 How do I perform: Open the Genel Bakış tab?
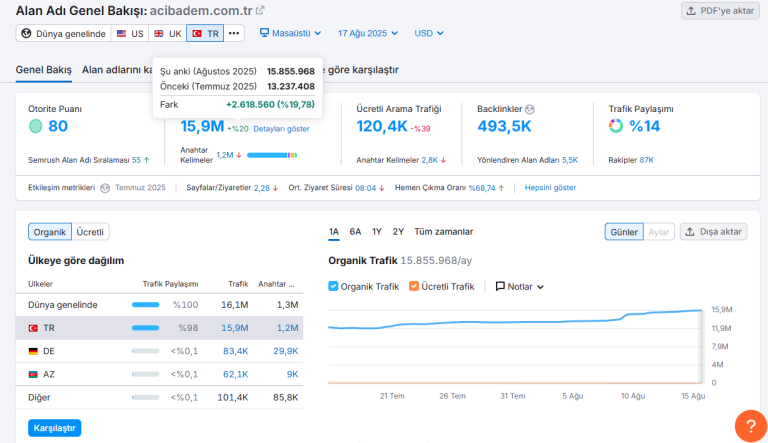pos(44,70)
